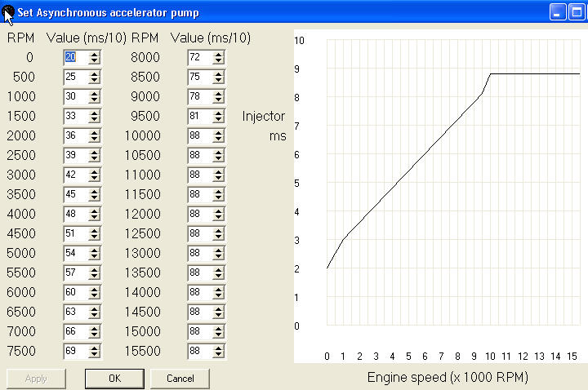Minimize the accelerator pump window
The width and height of the screenshot is (588, 390).
coord(558,12)
